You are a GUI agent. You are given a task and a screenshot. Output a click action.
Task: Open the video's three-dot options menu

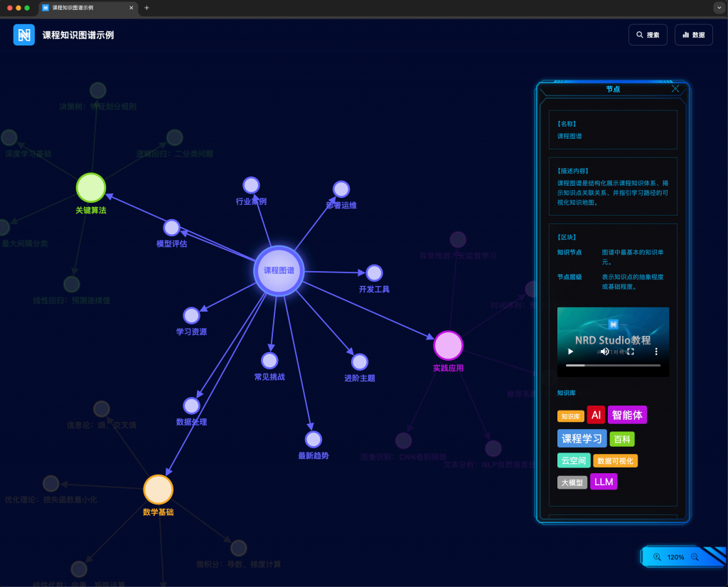point(656,351)
